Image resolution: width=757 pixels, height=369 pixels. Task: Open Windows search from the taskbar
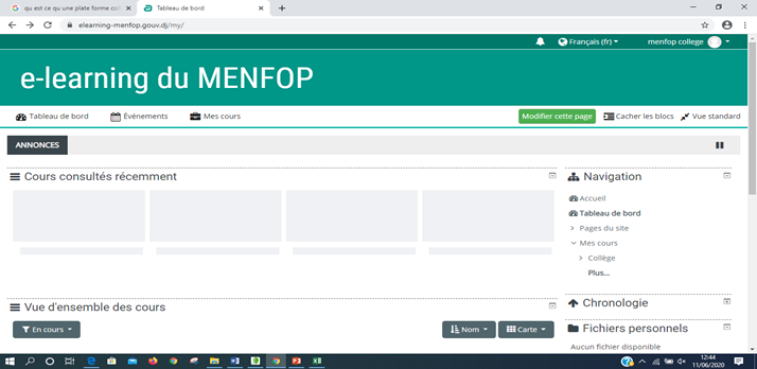tap(30, 361)
